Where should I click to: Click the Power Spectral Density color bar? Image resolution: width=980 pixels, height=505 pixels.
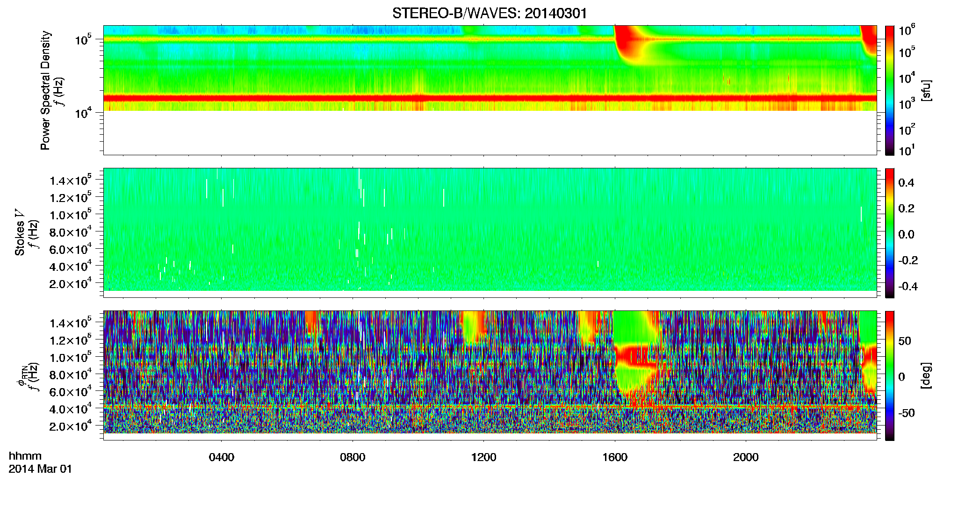point(890,90)
